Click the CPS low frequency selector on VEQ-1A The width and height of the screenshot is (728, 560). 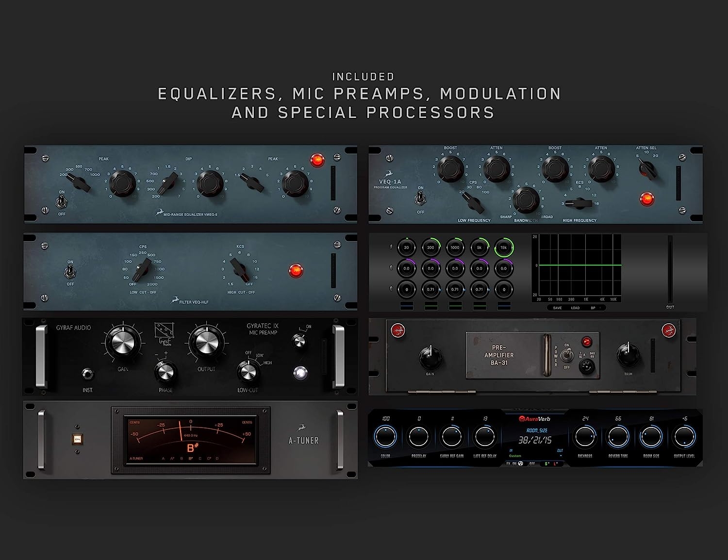[473, 202]
